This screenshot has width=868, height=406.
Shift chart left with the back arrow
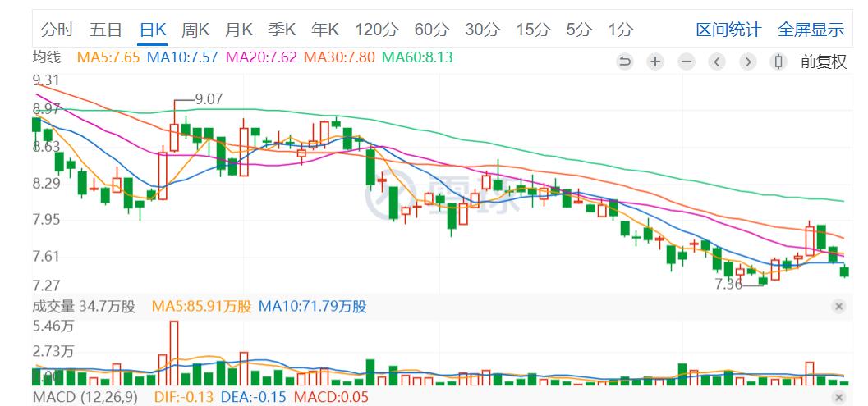tap(717, 62)
